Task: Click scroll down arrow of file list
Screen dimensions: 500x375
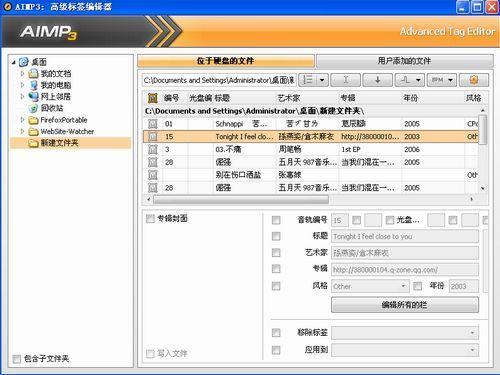Action: (483, 189)
